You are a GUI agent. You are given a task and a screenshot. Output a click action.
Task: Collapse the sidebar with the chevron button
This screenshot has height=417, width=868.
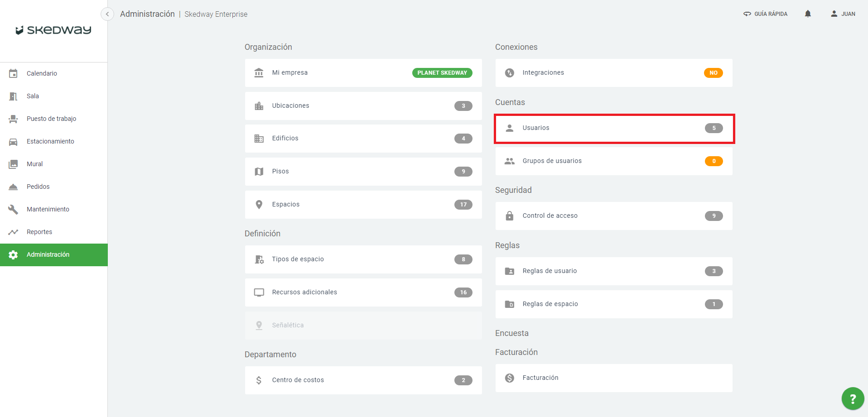107,14
